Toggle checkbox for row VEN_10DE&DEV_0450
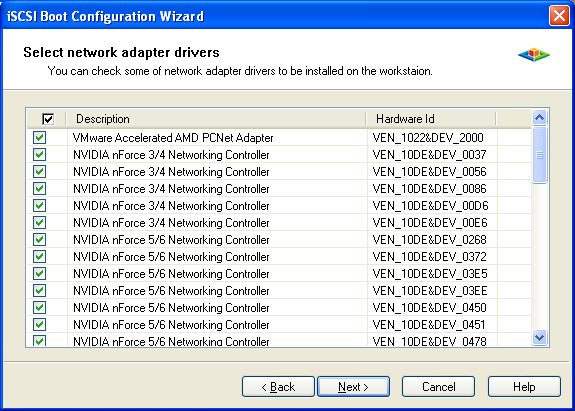 40,307
